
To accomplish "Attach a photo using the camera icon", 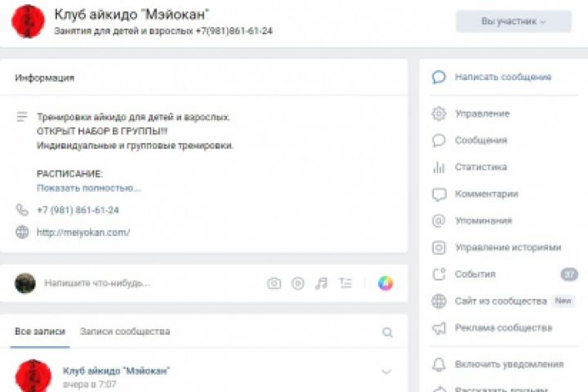I will 274,283.
